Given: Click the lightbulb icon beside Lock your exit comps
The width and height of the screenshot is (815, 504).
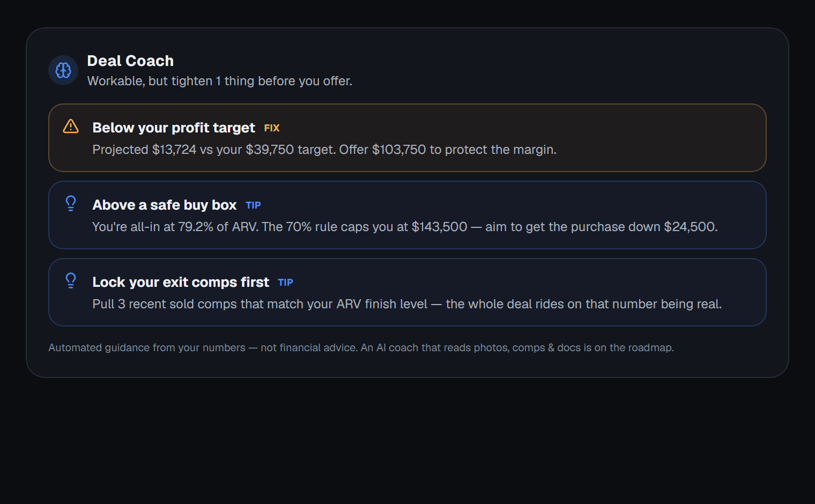Looking at the screenshot, I should coord(71,280).
